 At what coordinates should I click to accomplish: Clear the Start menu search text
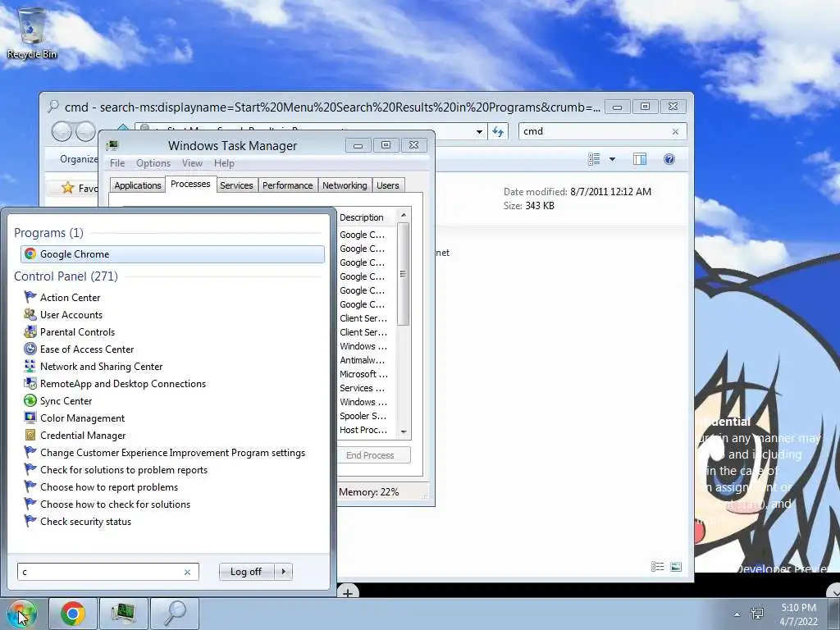(x=188, y=572)
